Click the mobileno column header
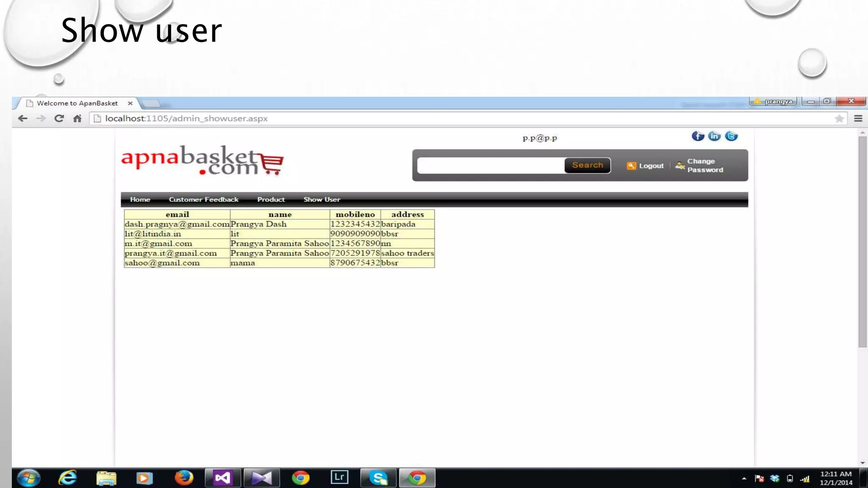This screenshot has height=488, width=868. [x=355, y=214]
